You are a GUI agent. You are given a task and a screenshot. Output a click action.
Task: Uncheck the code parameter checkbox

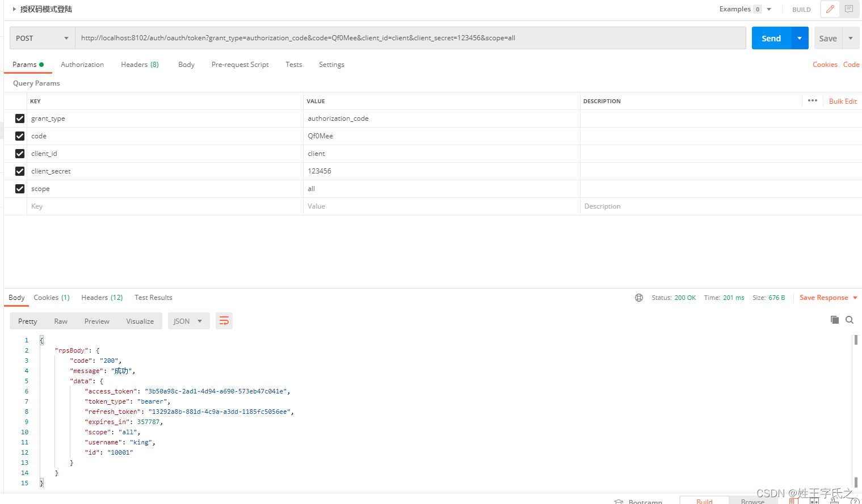[20, 136]
